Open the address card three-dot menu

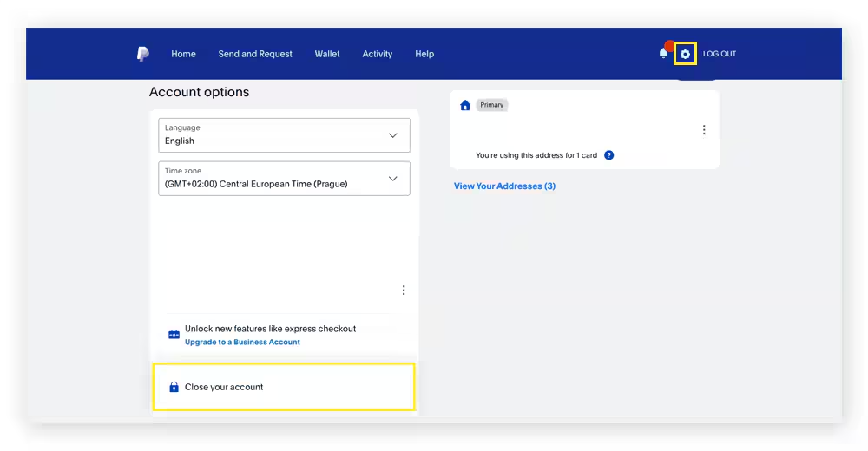coord(704,129)
